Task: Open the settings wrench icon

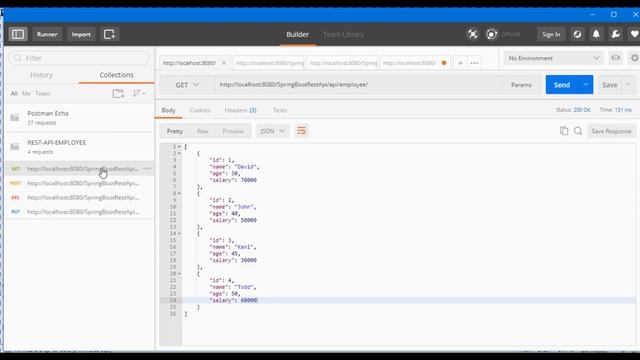Action: pyautogui.click(x=616, y=34)
